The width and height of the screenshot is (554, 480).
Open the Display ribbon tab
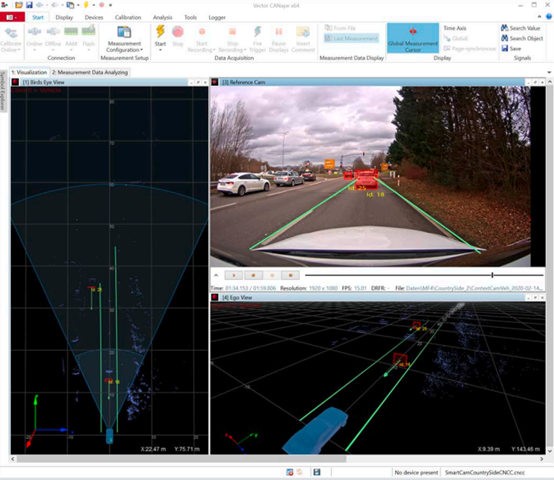[x=64, y=17]
